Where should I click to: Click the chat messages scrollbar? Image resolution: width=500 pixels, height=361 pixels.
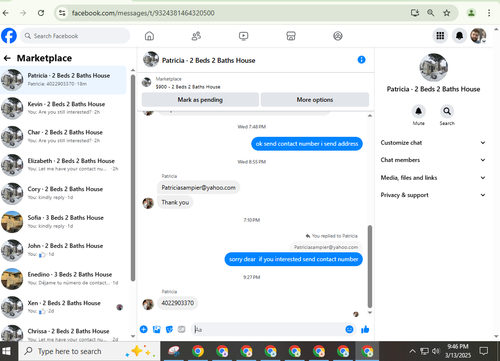[x=370, y=266]
